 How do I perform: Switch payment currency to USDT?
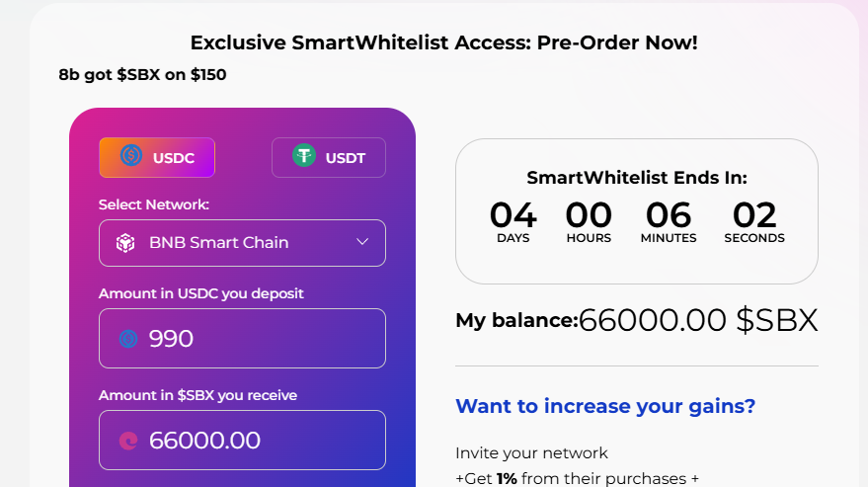pos(329,157)
